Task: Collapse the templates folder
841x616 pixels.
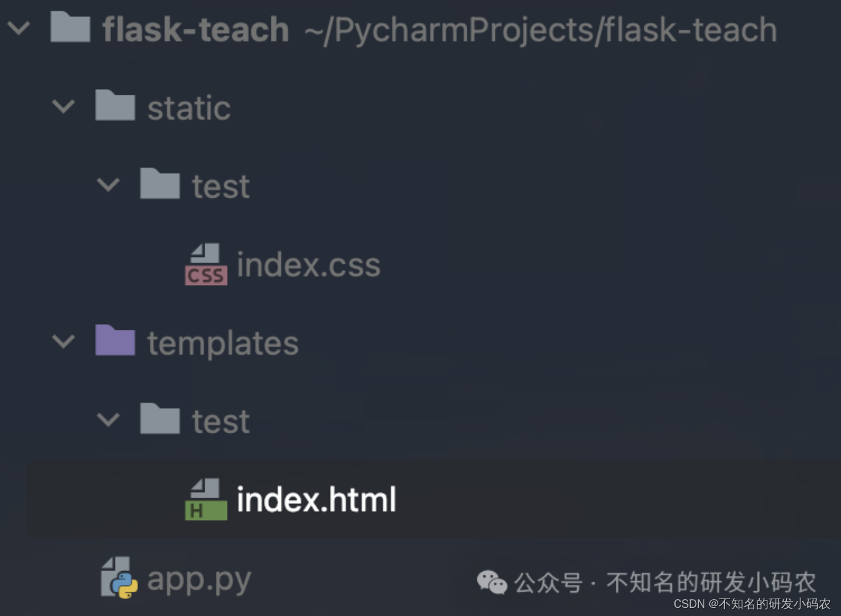Action: point(64,342)
